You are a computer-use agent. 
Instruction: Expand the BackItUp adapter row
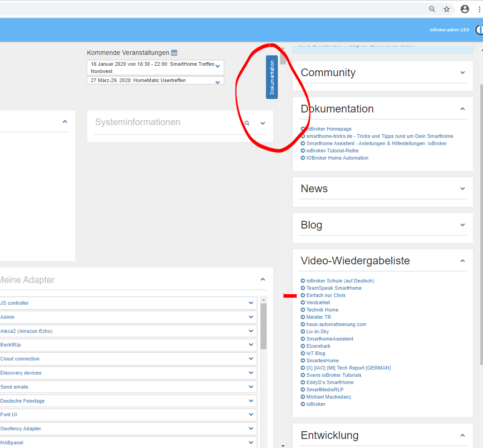pyautogui.click(x=251, y=345)
